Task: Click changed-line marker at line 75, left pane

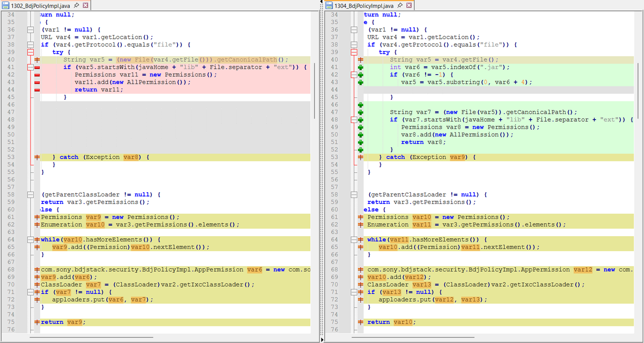Action: 38,322
